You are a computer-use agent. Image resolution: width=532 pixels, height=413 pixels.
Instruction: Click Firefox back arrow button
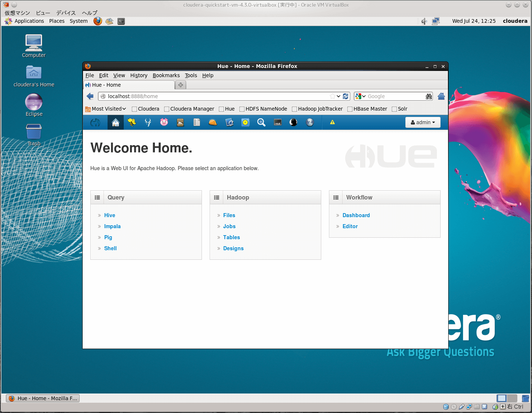coord(90,96)
